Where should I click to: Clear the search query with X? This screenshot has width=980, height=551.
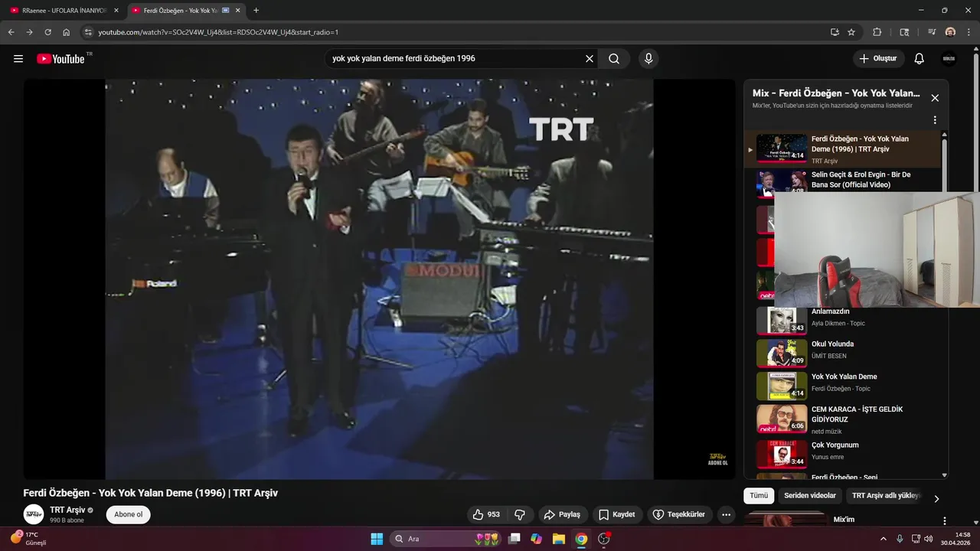coord(590,59)
